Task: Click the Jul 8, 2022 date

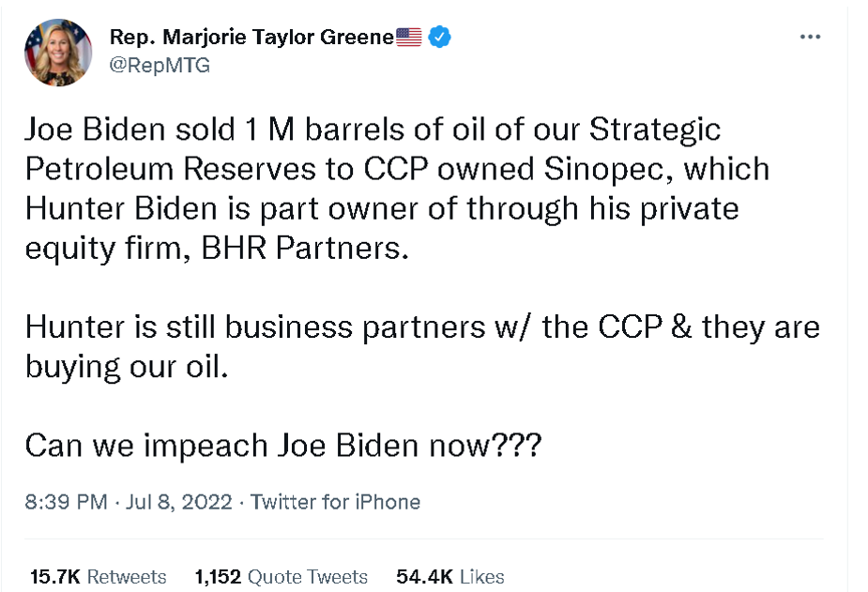Action: click(x=178, y=502)
